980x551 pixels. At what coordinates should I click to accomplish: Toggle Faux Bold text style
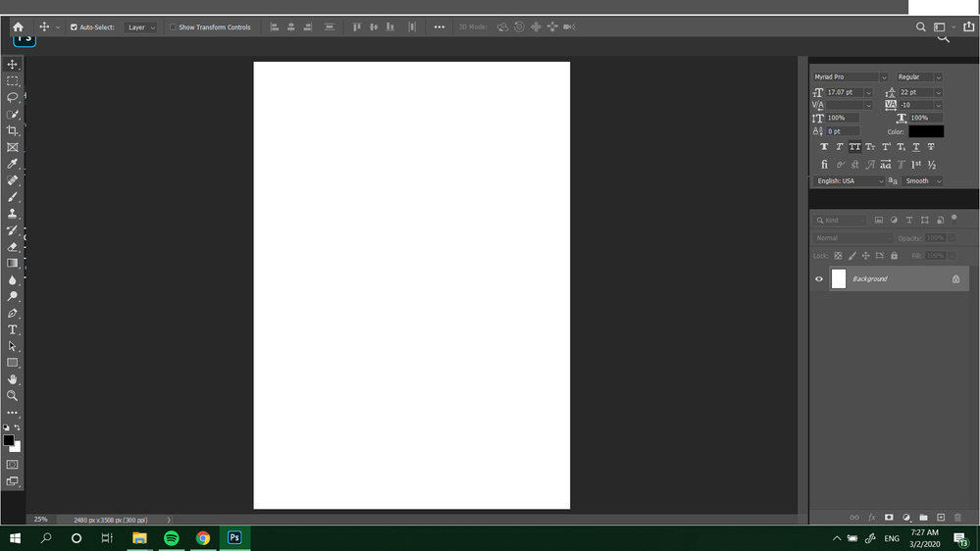click(824, 147)
